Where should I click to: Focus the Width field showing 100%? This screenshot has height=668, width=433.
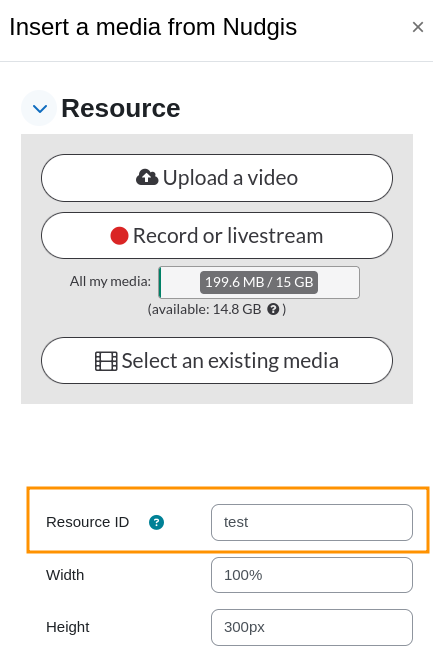312,575
